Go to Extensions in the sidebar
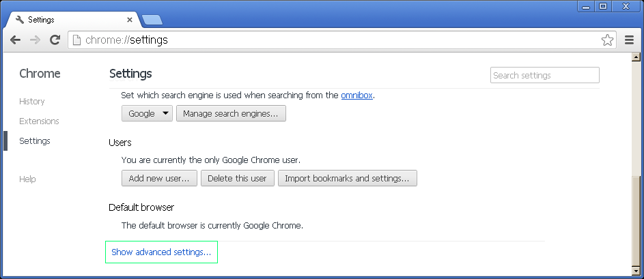The width and height of the screenshot is (644, 279). tap(39, 121)
